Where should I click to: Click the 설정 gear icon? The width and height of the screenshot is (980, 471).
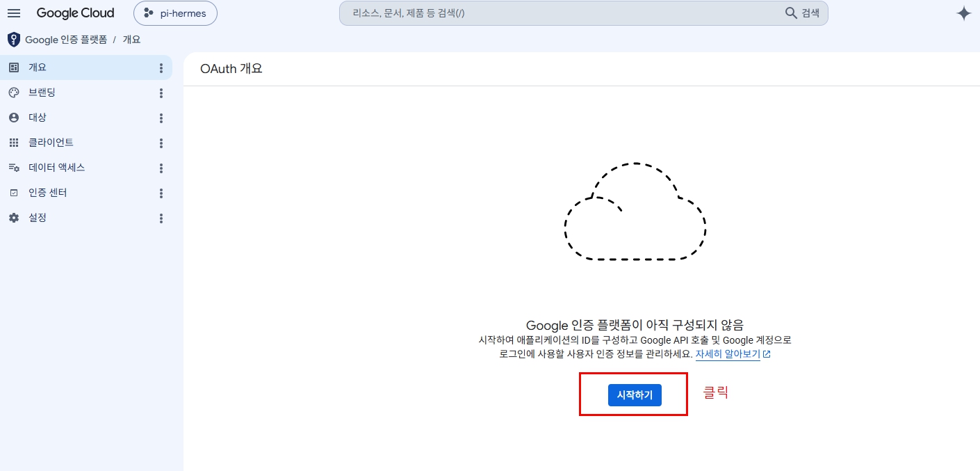(14, 218)
